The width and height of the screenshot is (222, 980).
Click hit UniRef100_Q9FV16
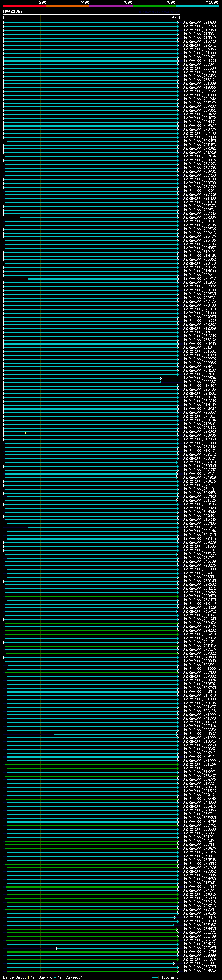199,528
